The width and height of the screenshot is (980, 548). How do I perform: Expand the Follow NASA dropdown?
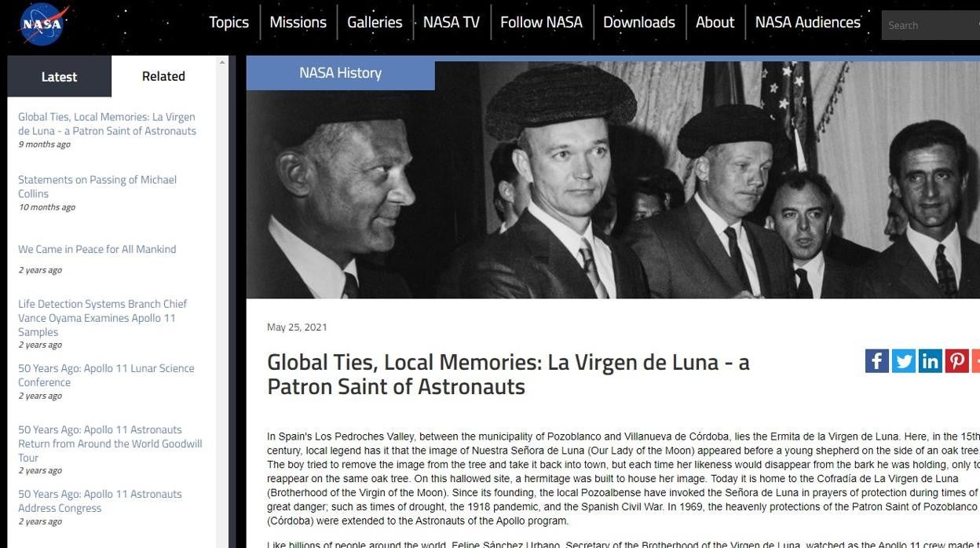[x=541, y=23]
